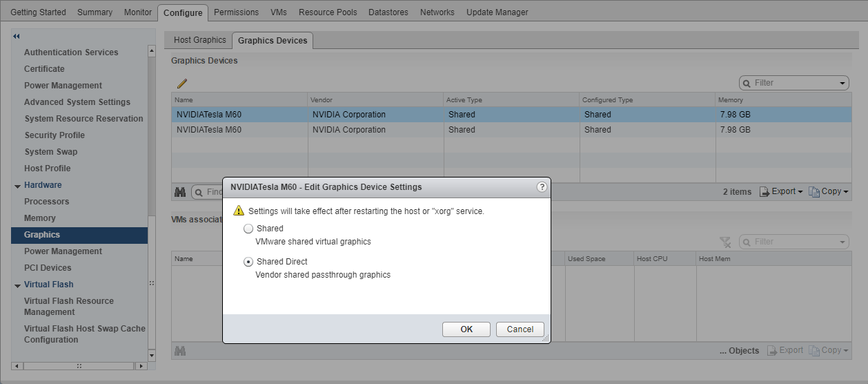Open the top Filter dropdown arrow
This screenshot has height=384, width=868.
pos(842,83)
